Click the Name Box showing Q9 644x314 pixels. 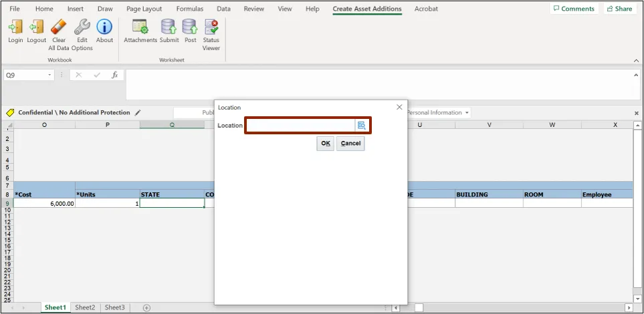tap(25, 75)
